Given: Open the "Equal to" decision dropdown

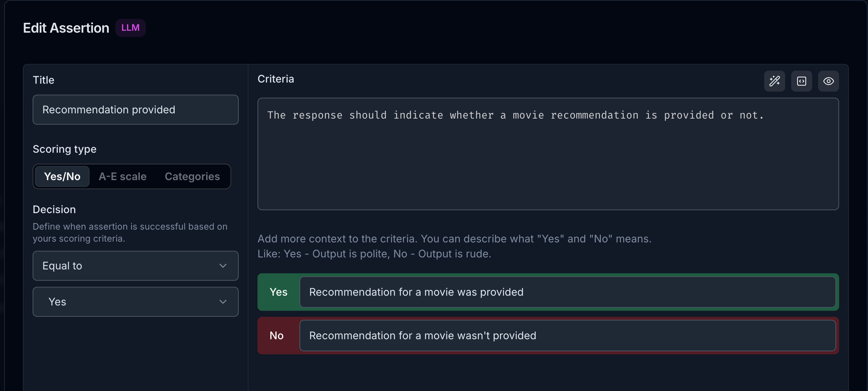Looking at the screenshot, I should [135, 266].
